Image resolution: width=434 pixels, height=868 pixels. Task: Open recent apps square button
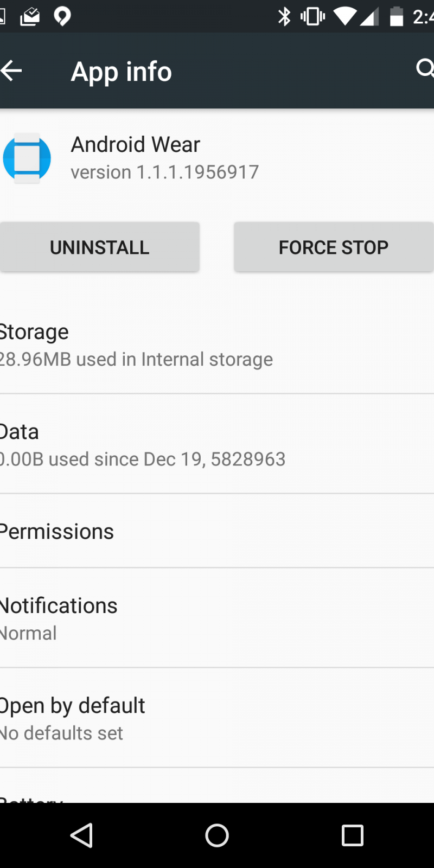coord(352,835)
